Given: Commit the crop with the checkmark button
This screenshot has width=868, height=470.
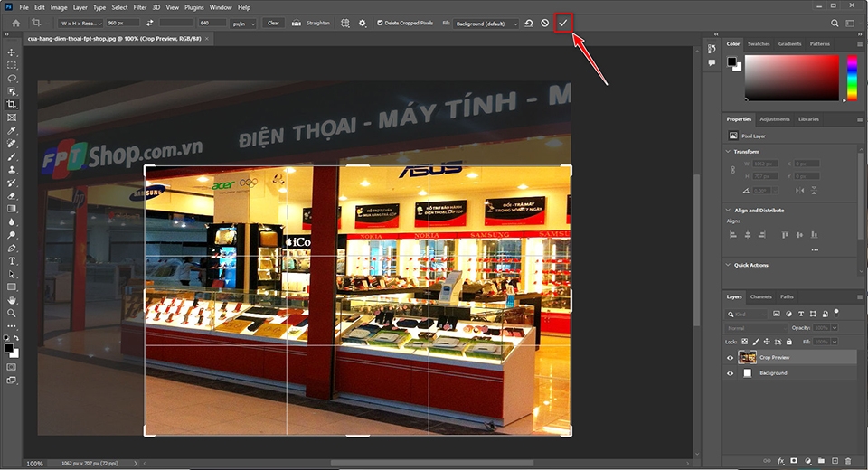Looking at the screenshot, I should [x=563, y=23].
